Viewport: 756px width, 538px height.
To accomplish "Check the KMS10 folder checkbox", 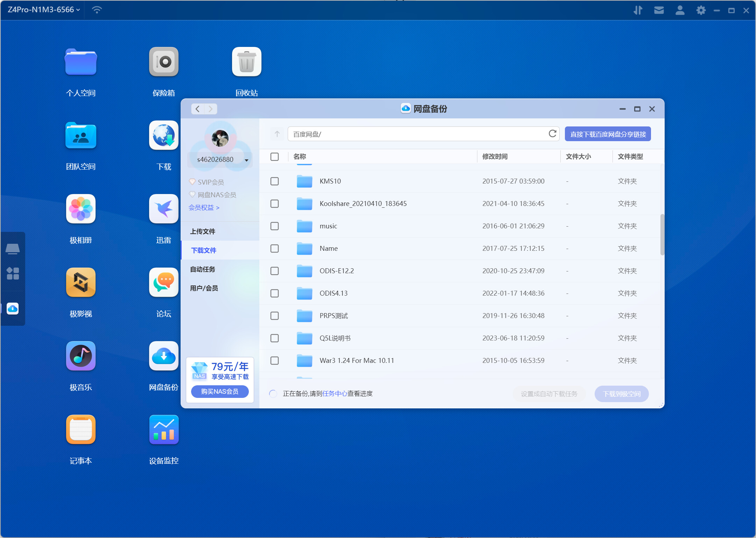I will pos(274,181).
